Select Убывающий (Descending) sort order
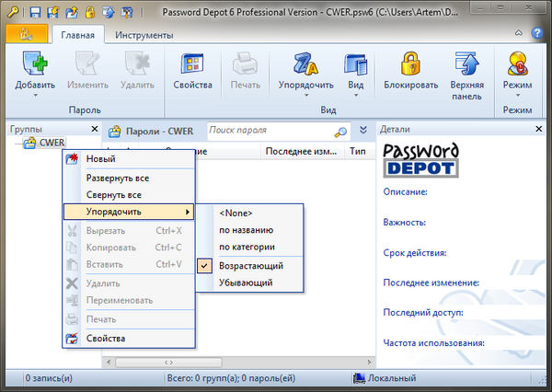Screen dimensions: 552x392 coord(246,282)
